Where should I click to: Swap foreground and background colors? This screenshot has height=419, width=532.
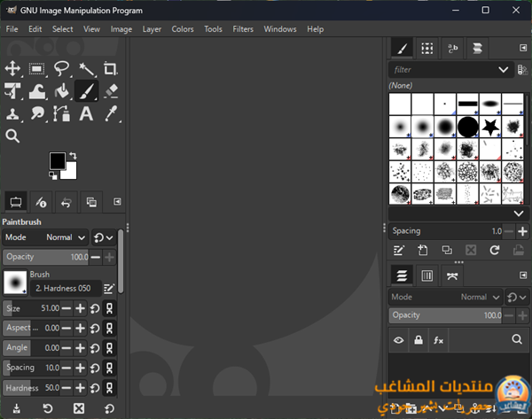pos(73,155)
